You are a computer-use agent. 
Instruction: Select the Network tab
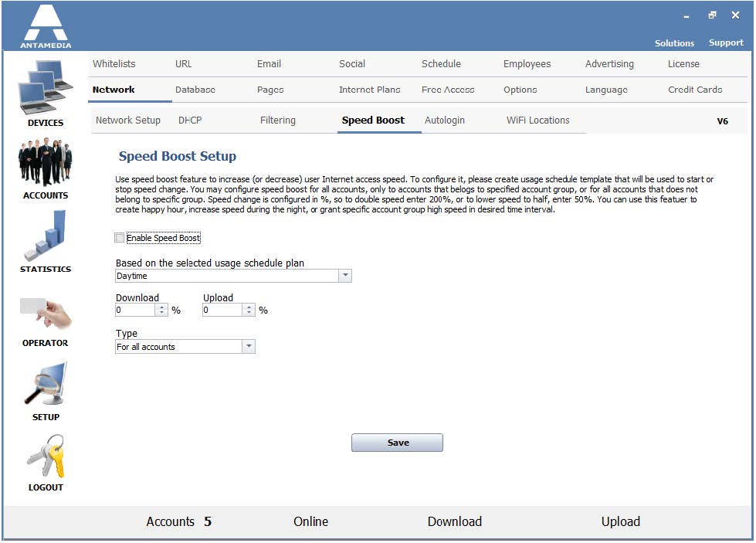pyautogui.click(x=114, y=90)
